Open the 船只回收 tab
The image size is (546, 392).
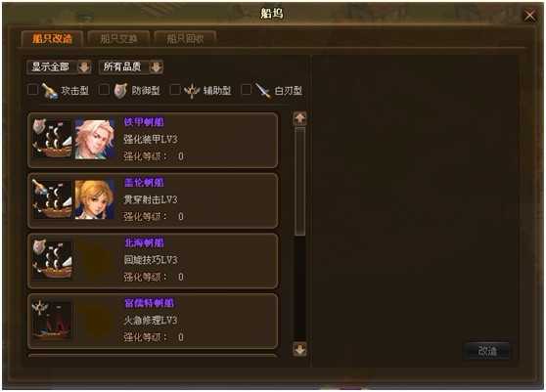185,38
